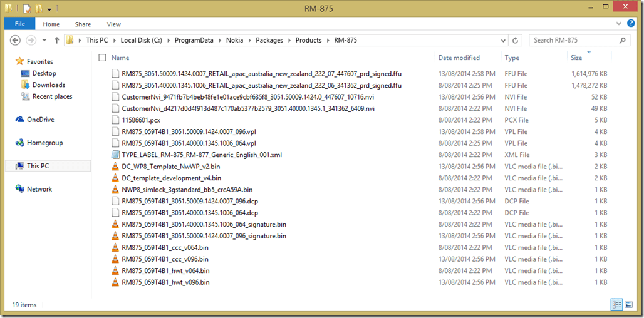Refresh the RM-875 folder view
The height and width of the screenshot is (318, 644).
pos(516,40)
